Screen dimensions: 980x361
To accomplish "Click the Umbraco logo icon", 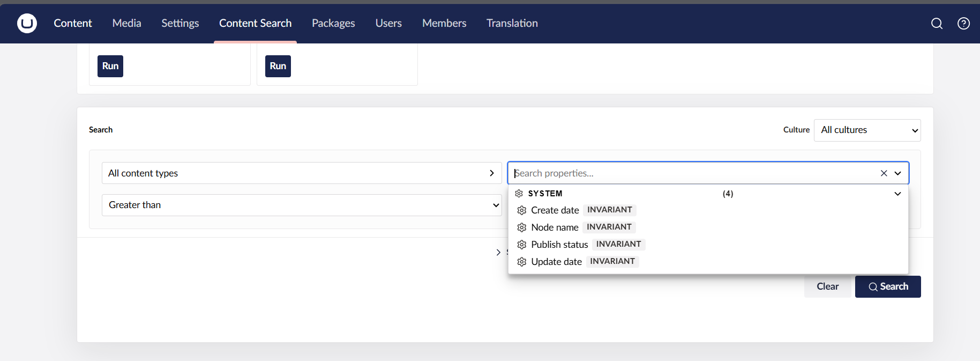I will click(27, 23).
